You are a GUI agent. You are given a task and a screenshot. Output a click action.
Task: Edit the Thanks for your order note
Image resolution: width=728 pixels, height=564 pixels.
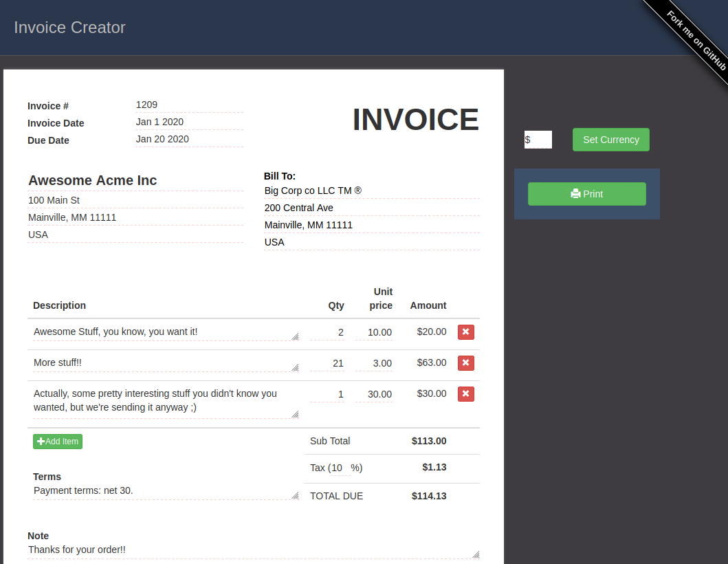click(x=254, y=550)
